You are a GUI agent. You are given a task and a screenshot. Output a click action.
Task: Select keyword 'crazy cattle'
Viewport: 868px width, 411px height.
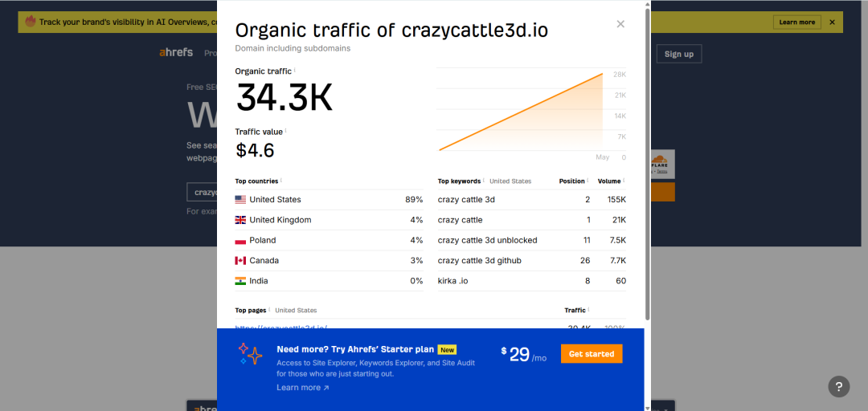[460, 220]
